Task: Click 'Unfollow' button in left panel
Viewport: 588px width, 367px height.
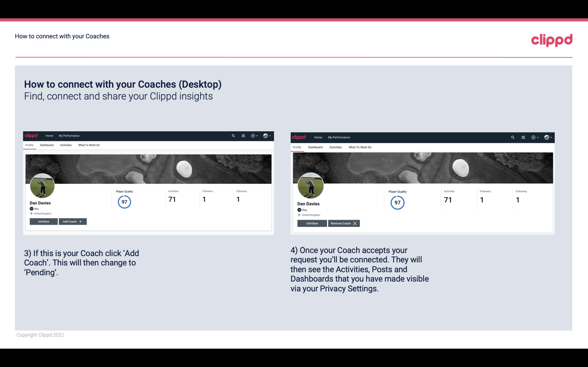Action: [x=44, y=221]
